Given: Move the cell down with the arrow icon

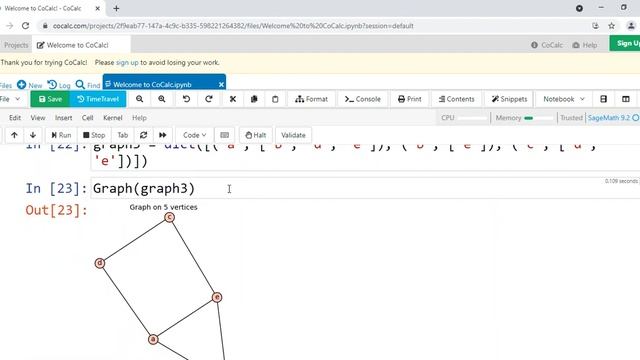Looking at the screenshot, I should 33,135.
